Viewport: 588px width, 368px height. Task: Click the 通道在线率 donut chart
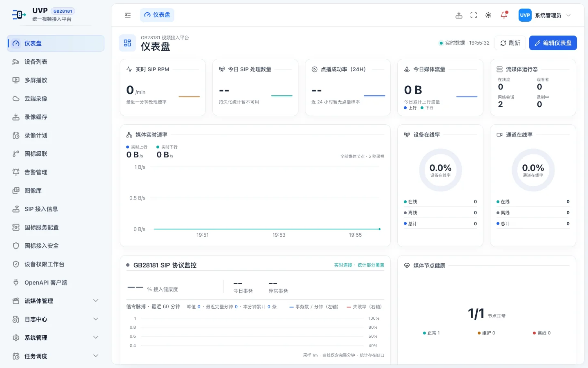[x=533, y=170]
